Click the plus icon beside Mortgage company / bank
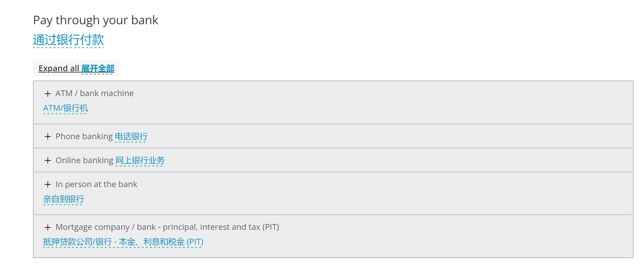The width and height of the screenshot is (644, 276). 48,227
